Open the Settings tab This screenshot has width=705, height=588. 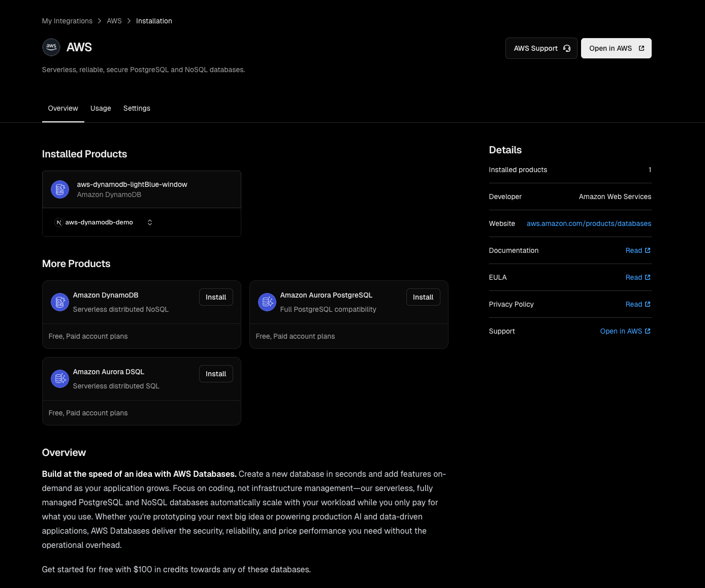[137, 108]
